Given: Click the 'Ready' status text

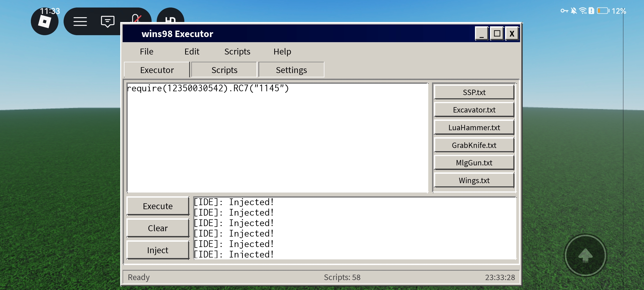Looking at the screenshot, I should point(139,277).
